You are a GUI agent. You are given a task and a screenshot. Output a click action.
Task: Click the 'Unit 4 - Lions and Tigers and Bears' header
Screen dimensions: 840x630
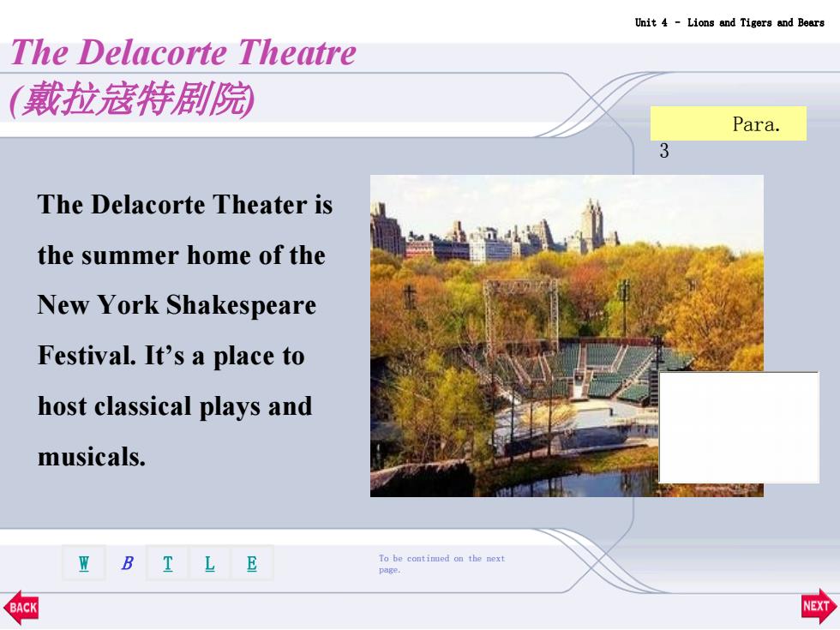[x=729, y=22]
